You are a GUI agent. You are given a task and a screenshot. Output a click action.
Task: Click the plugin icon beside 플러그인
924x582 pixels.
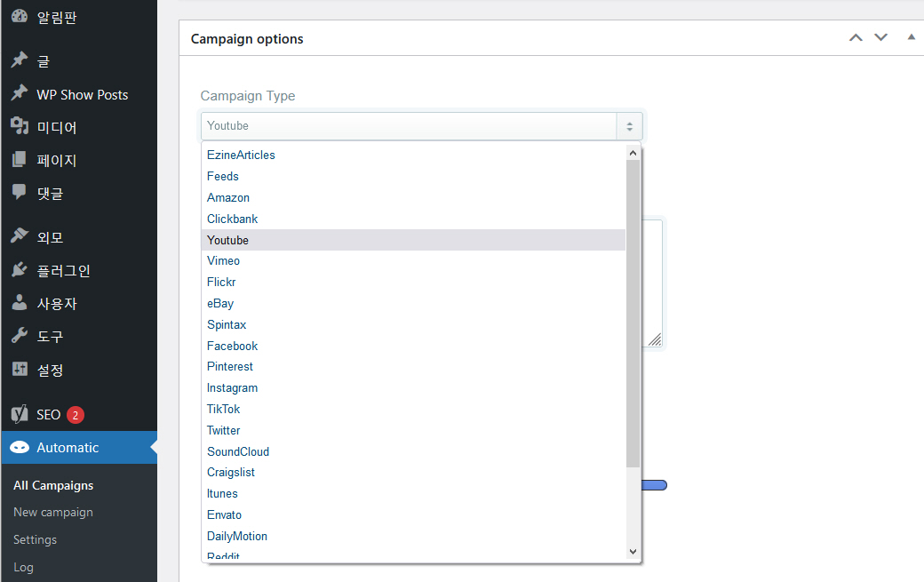tap(20, 269)
